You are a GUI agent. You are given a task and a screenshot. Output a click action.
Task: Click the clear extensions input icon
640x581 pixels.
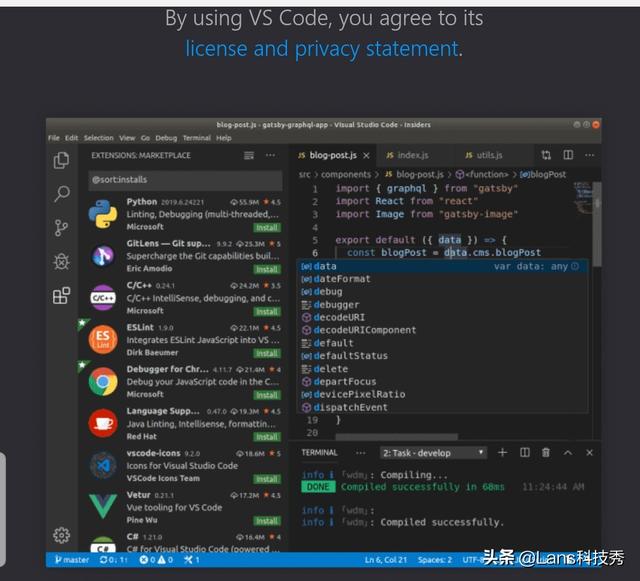pos(249,155)
